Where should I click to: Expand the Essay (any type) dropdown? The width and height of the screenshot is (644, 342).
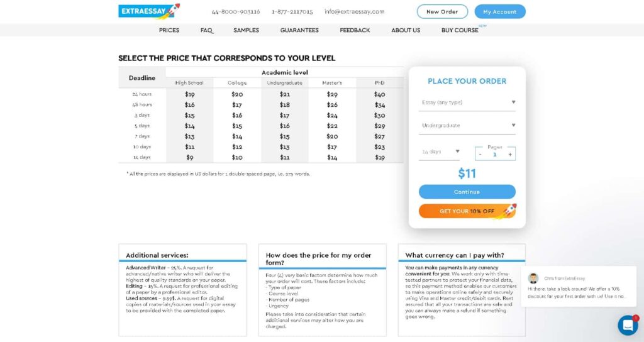click(467, 102)
